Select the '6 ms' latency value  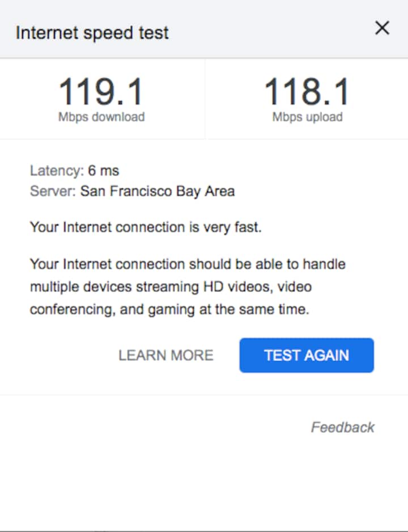coord(104,171)
